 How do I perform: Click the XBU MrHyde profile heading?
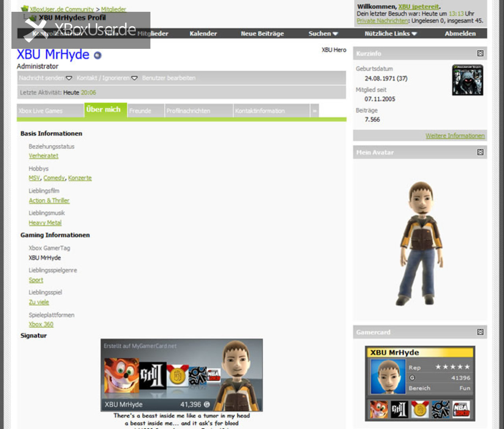53,54
